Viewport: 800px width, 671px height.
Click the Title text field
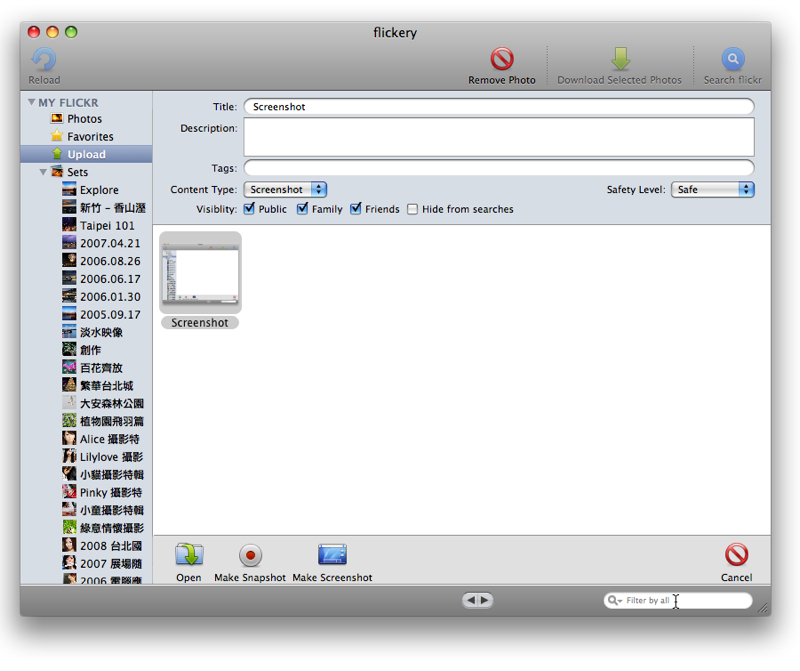coord(499,107)
